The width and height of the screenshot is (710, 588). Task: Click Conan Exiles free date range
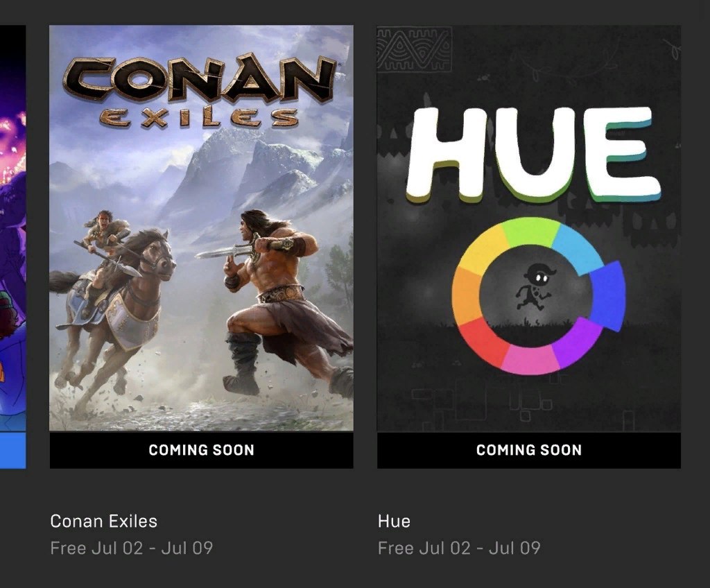click(x=131, y=548)
